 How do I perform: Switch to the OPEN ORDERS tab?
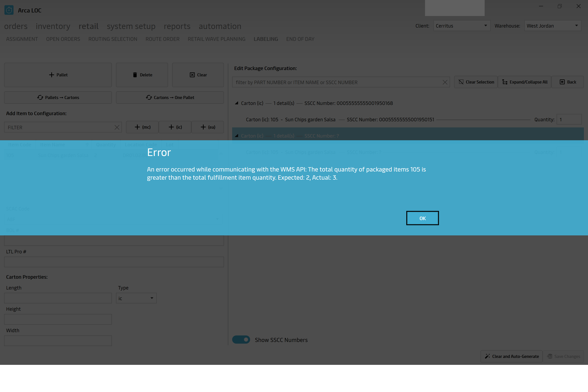point(63,39)
